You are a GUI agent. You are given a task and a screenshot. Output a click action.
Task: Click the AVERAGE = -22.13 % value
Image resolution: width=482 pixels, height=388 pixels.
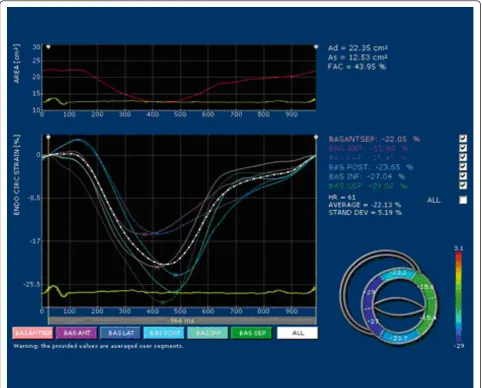tap(365, 205)
